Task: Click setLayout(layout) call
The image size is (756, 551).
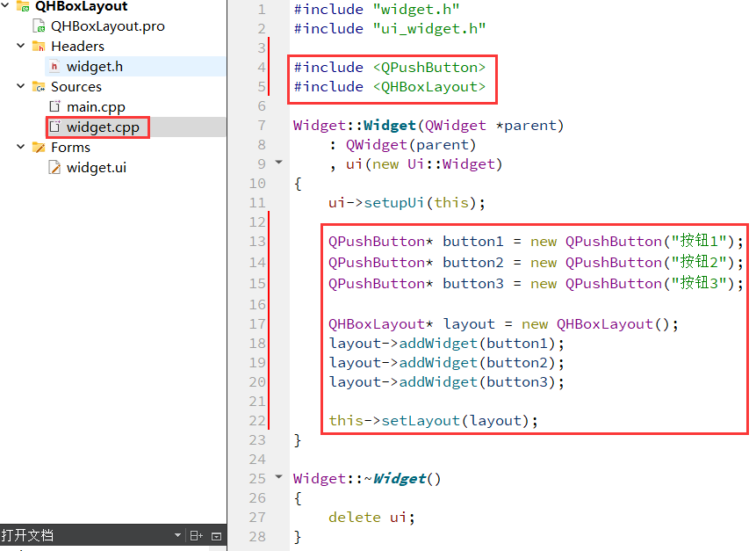Action: coord(456,421)
